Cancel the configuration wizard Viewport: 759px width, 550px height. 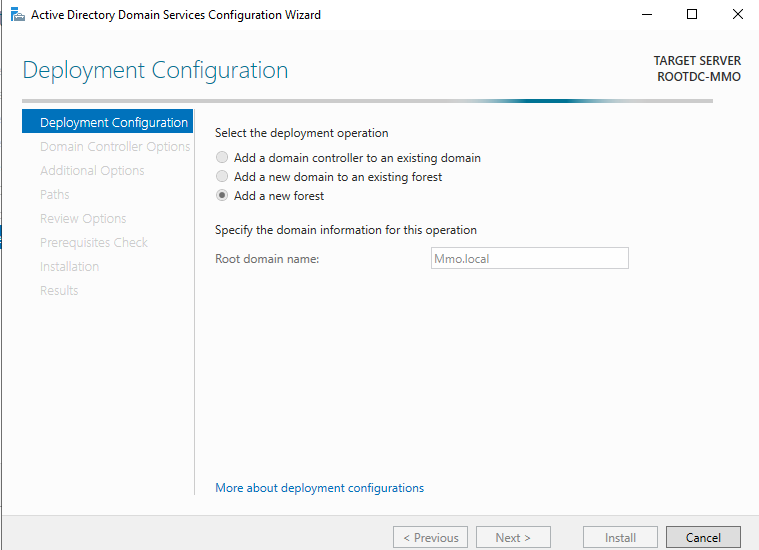[703, 537]
